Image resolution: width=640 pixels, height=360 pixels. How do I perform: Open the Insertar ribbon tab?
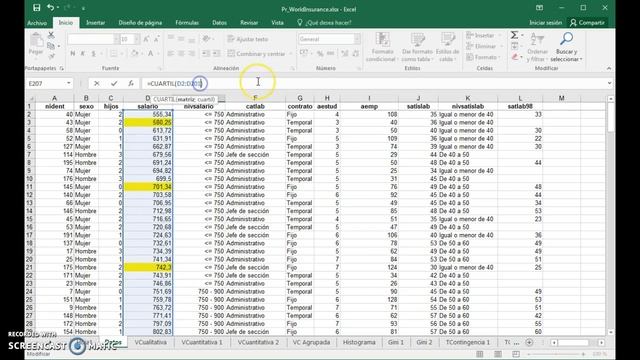(x=96, y=23)
